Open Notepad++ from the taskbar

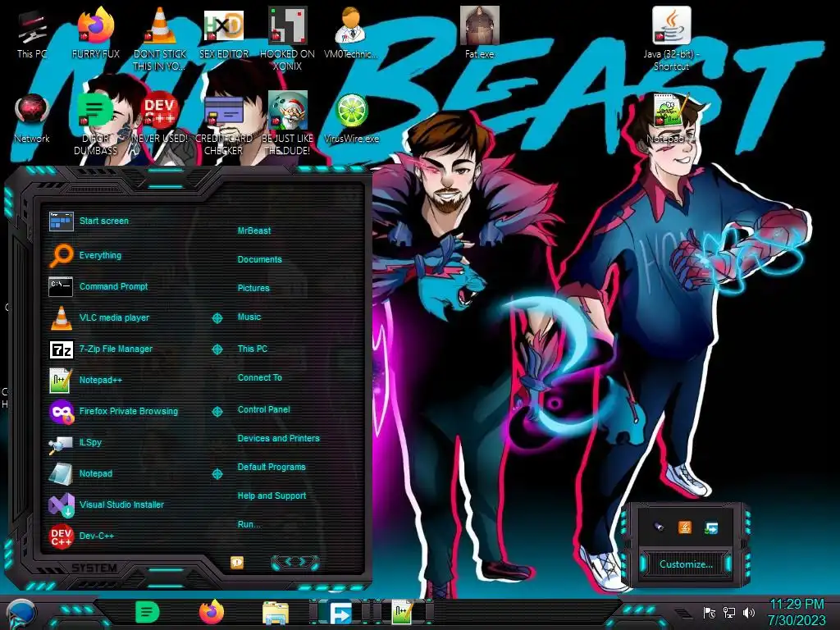click(x=403, y=612)
